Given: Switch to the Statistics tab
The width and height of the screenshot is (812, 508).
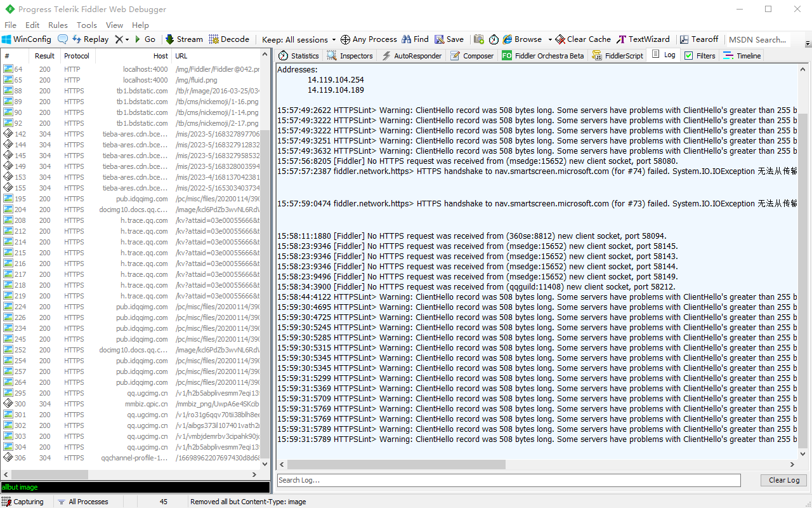Looking at the screenshot, I should coord(299,56).
